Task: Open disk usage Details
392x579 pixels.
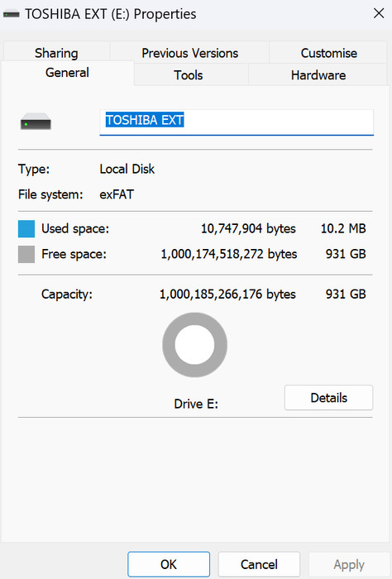Action: pos(328,398)
